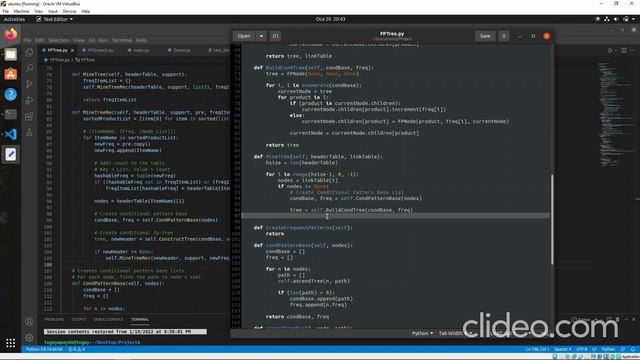Open Terminal from the dock
The height and width of the screenshot is (360, 640).
(x=11, y=114)
